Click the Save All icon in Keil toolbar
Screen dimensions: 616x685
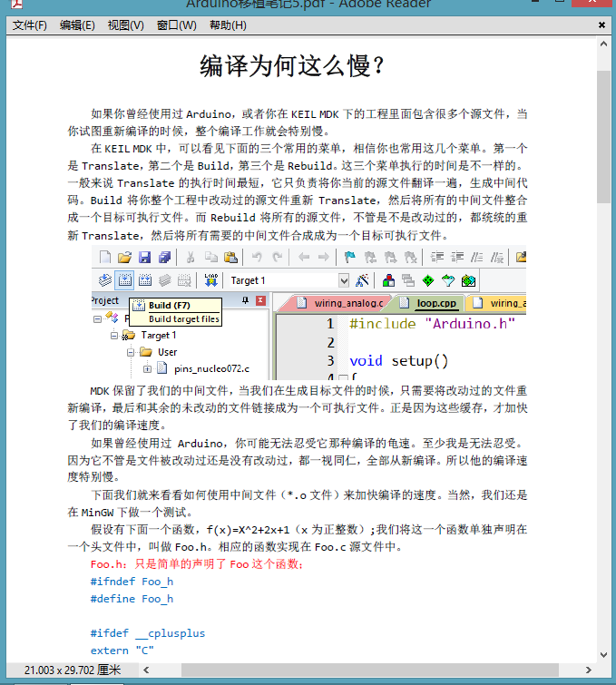165,257
